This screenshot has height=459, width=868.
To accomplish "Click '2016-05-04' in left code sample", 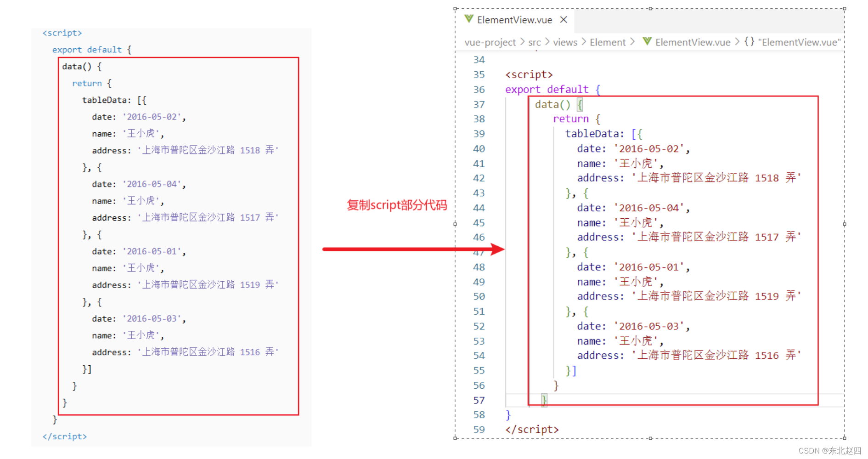I will click(152, 184).
